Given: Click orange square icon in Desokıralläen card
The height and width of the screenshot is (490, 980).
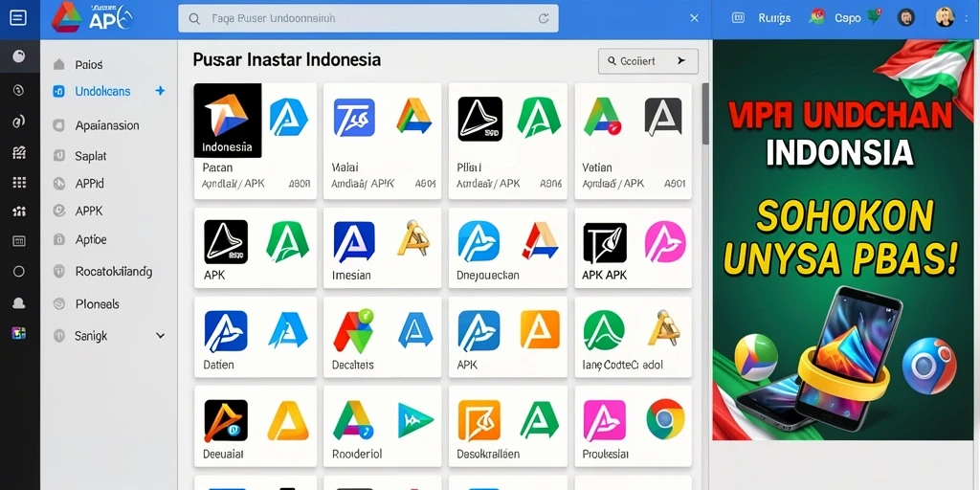Looking at the screenshot, I should pyautogui.click(x=479, y=421).
